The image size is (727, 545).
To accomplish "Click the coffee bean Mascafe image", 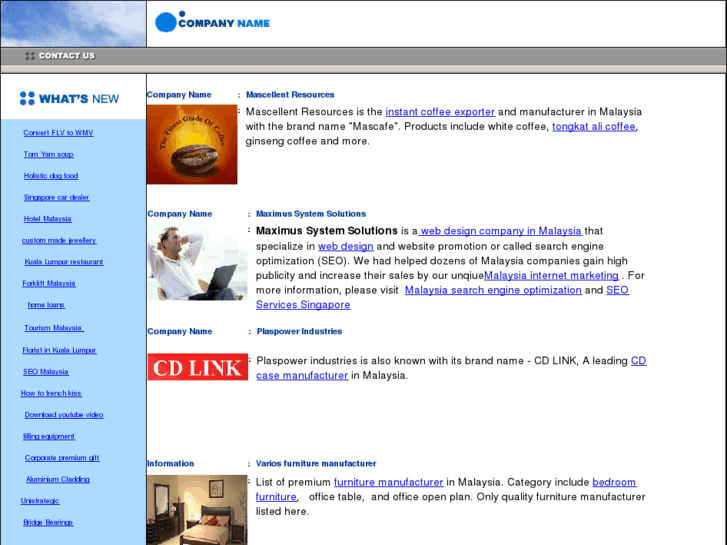I will [192, 144].
